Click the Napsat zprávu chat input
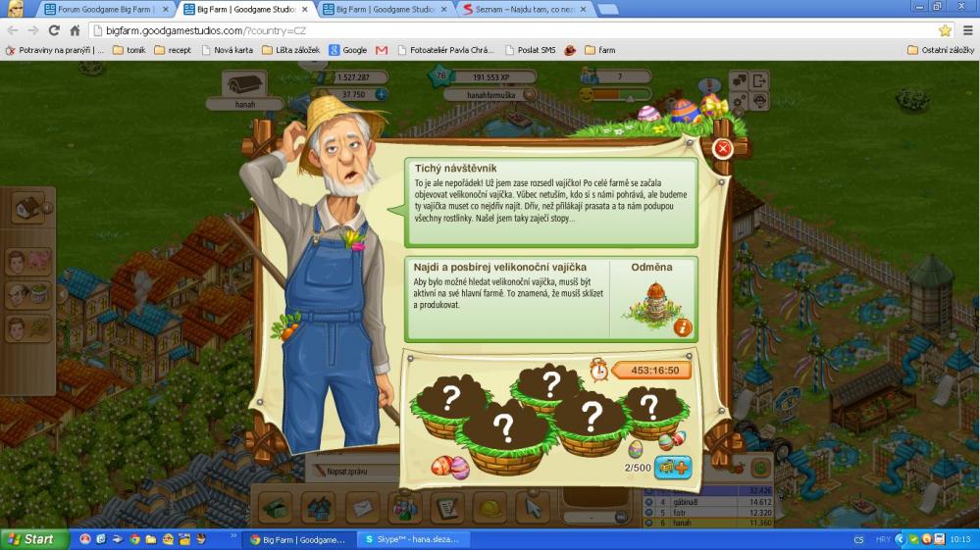This screenshot has height=550, width=980. [x=356, y=472]
